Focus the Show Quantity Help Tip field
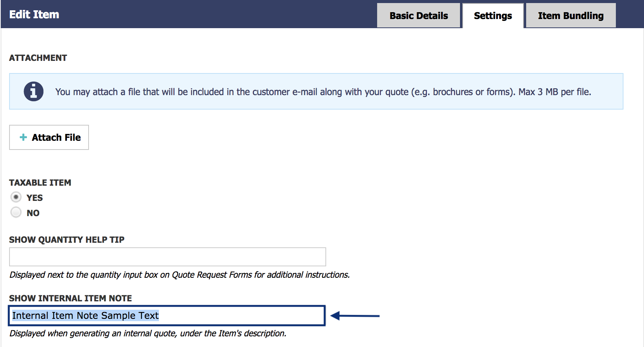The image size is (644, 347). (x=168, y=257)
